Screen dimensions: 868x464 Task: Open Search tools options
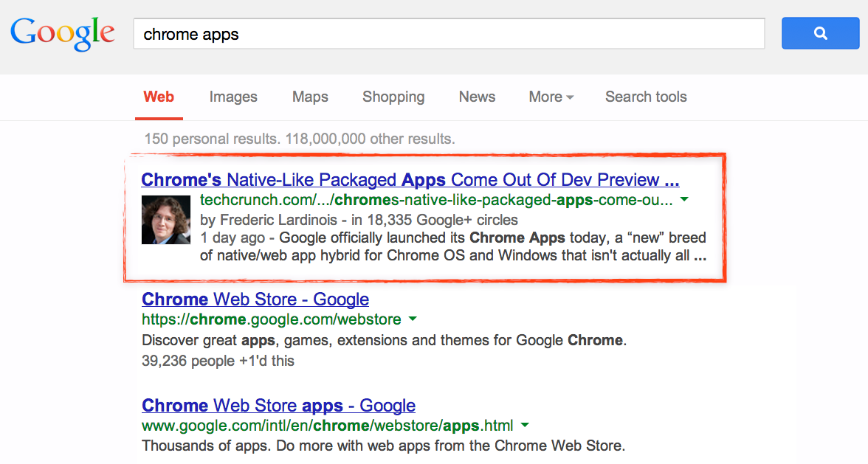(646, 97)
